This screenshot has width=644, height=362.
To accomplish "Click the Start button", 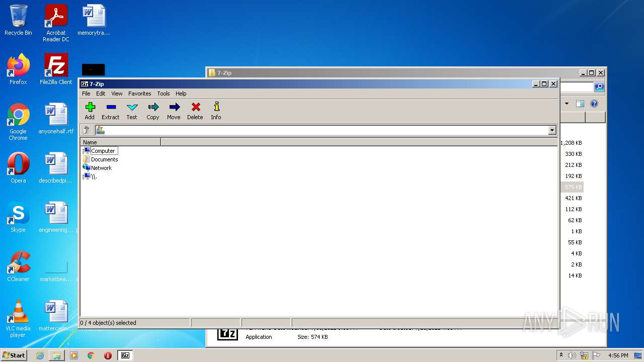I will click(14, 355).
